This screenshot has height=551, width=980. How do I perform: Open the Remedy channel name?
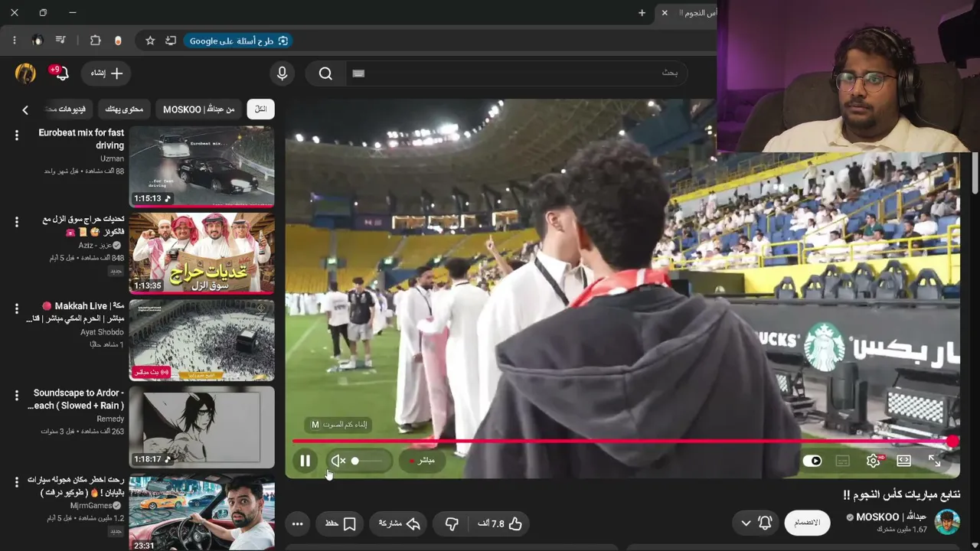point(111,419)
